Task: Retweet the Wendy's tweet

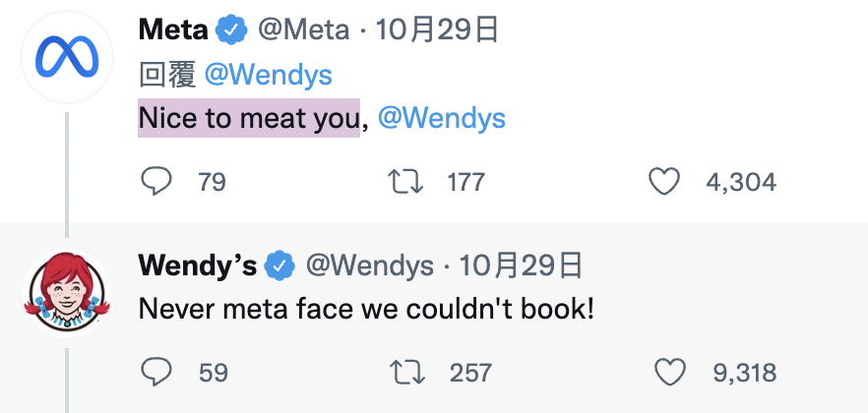Action: pyautogui.click(x=407, y=372)
